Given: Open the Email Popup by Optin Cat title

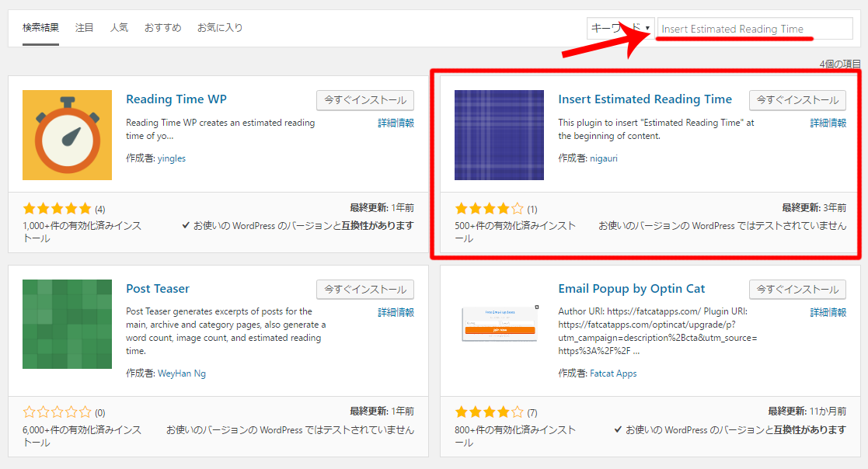Looking at the screenshot, I should tap(632, 289).
